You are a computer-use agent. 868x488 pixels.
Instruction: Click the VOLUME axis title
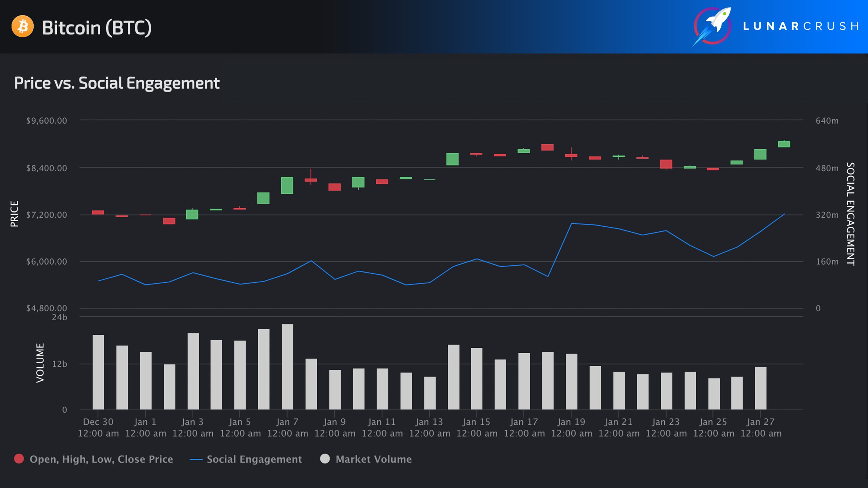pos(40,363)
